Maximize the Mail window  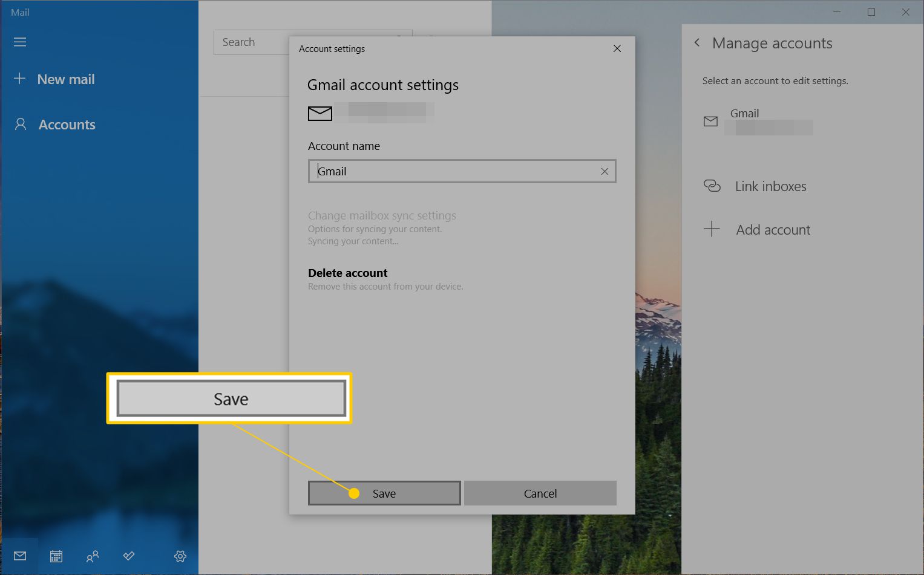(871, 12)
